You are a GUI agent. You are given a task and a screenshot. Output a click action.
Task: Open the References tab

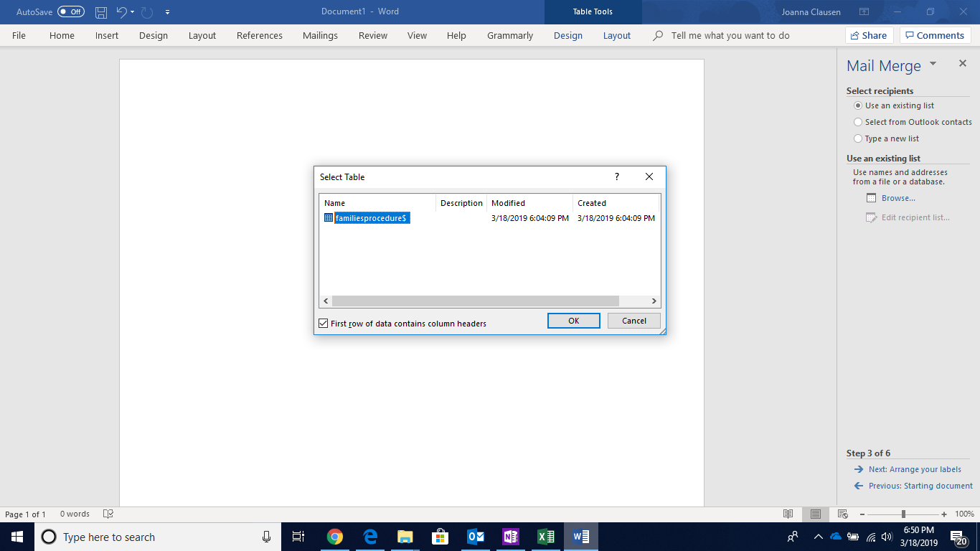tap(260, 35)
